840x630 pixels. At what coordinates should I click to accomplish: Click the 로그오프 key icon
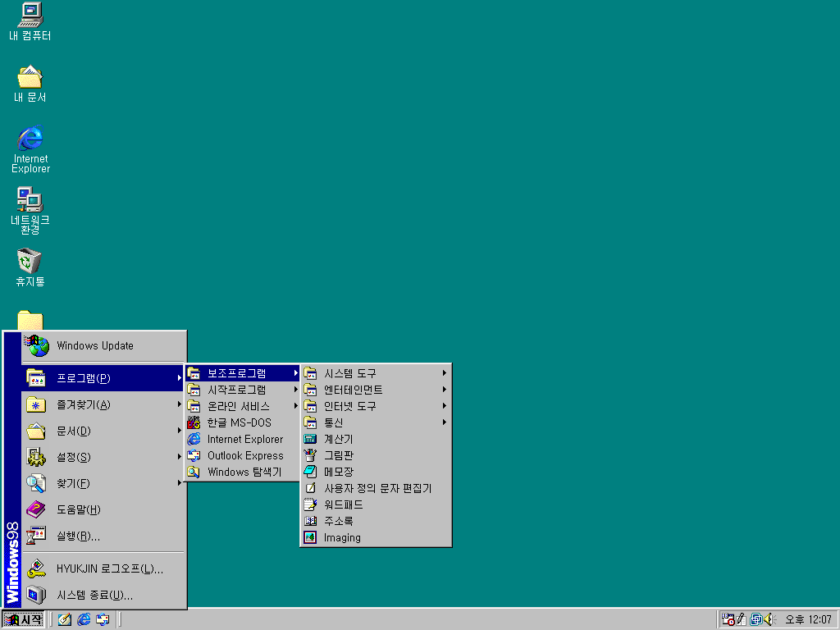click(36, 568)
